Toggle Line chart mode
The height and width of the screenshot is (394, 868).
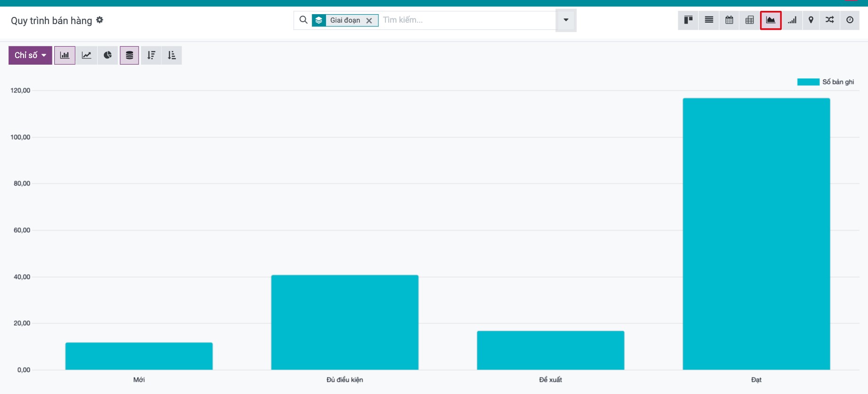pyautogui.click(x=86, y=55)
